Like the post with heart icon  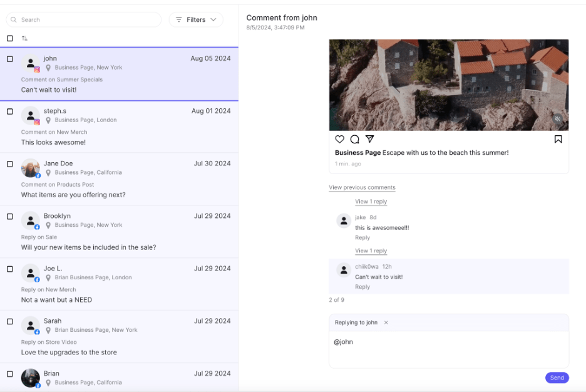[x=339, y=139]
